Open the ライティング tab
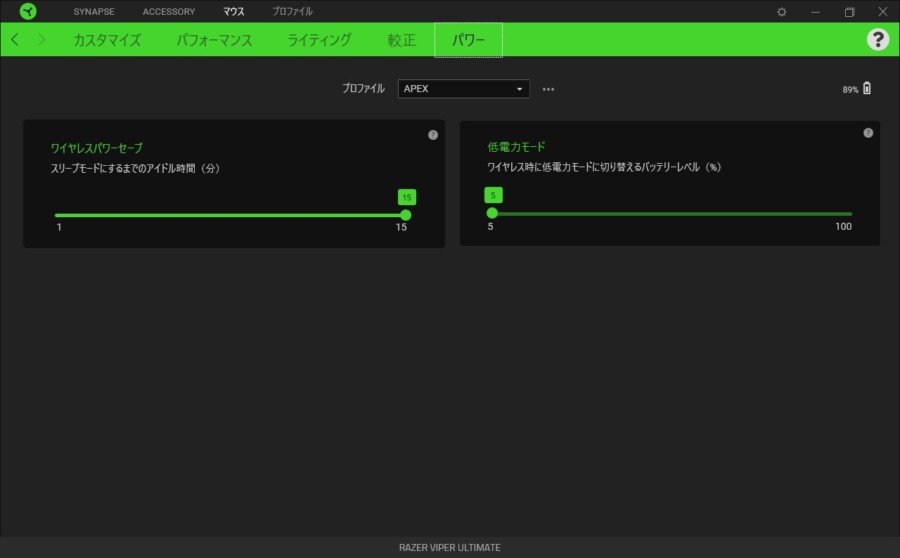The width and height of the screenshot is (900, 558). pos(319,40)
